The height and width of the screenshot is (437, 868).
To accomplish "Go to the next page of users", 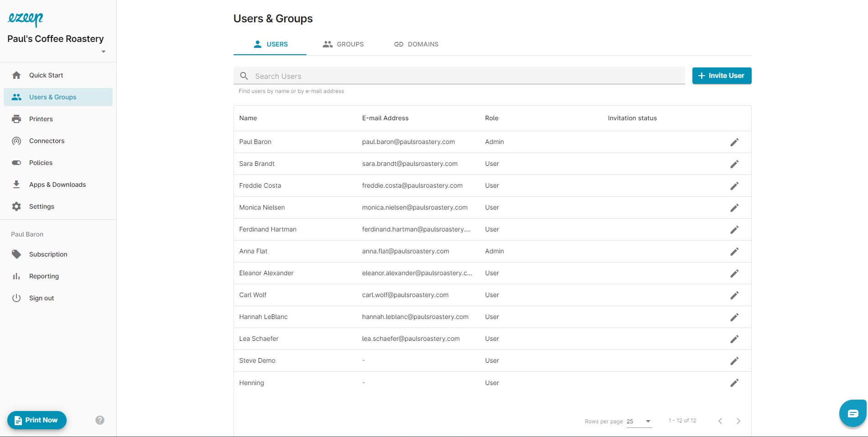I will 738,421.
